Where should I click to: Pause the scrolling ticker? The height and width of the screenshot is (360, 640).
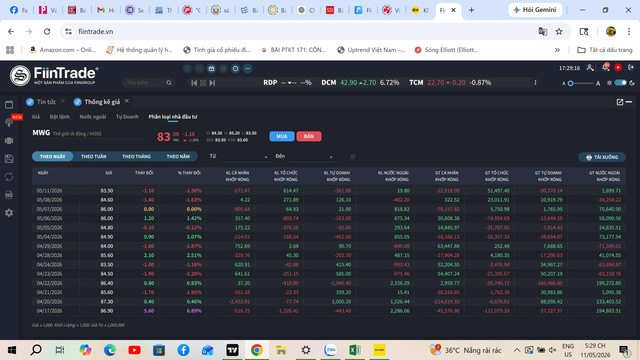(203, 83)
